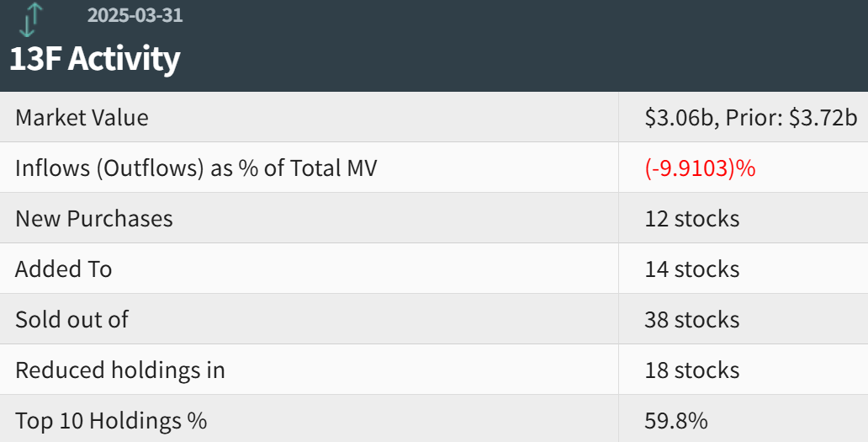Image resolution: width=868 pixels, height=442 pixels.
Task: Select the Top 10 Holdings % label
Action: (x=111, y=420)
